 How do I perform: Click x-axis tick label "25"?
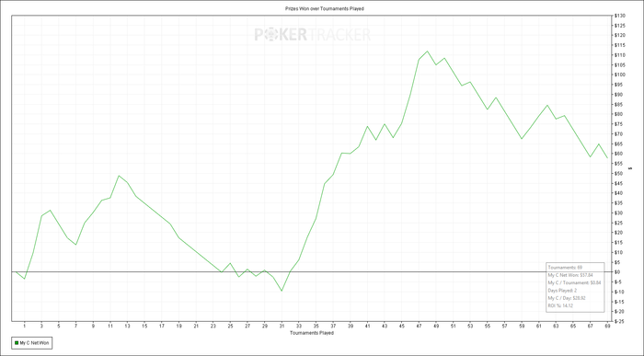click(230, 326)
